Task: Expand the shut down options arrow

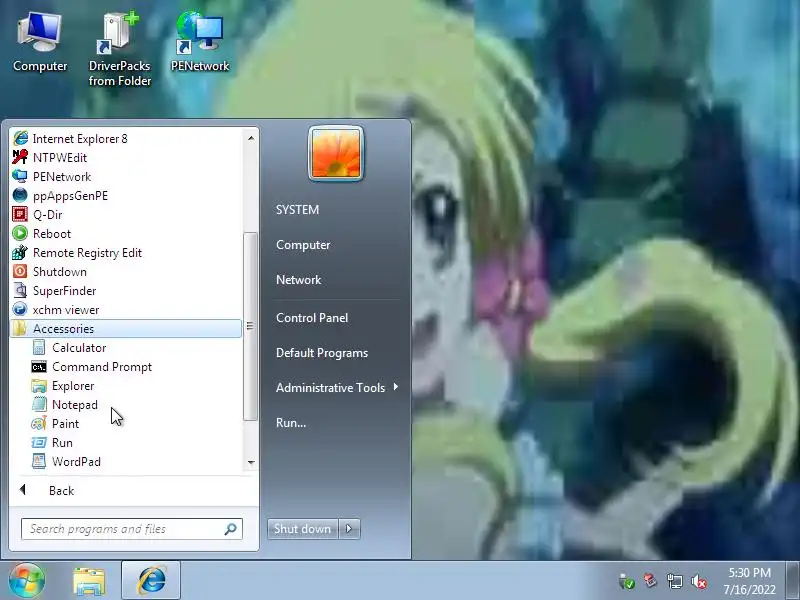Action: [x=349, y=529]
